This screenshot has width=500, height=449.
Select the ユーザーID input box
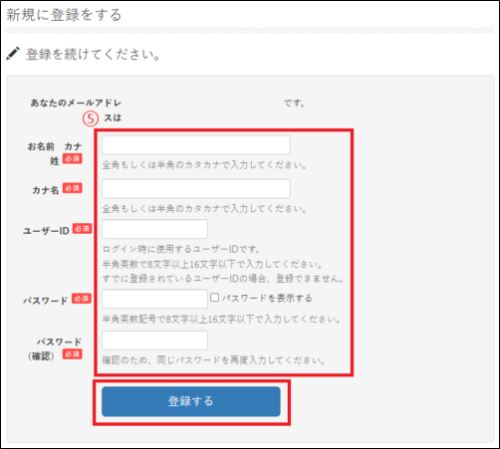(155, 229)
